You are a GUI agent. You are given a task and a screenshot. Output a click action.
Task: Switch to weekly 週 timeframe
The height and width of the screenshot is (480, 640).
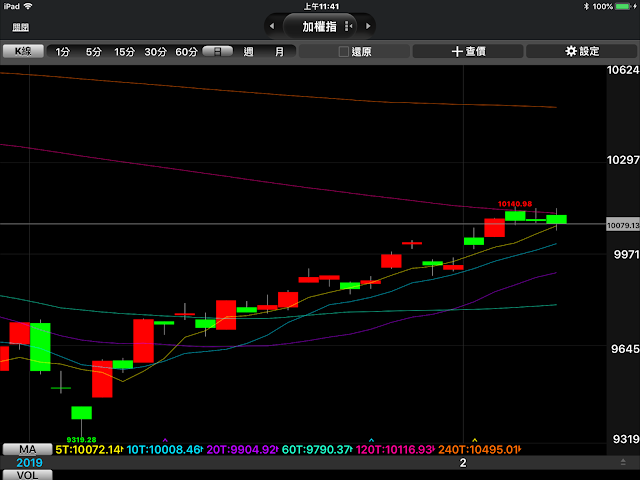click(248, 51)
